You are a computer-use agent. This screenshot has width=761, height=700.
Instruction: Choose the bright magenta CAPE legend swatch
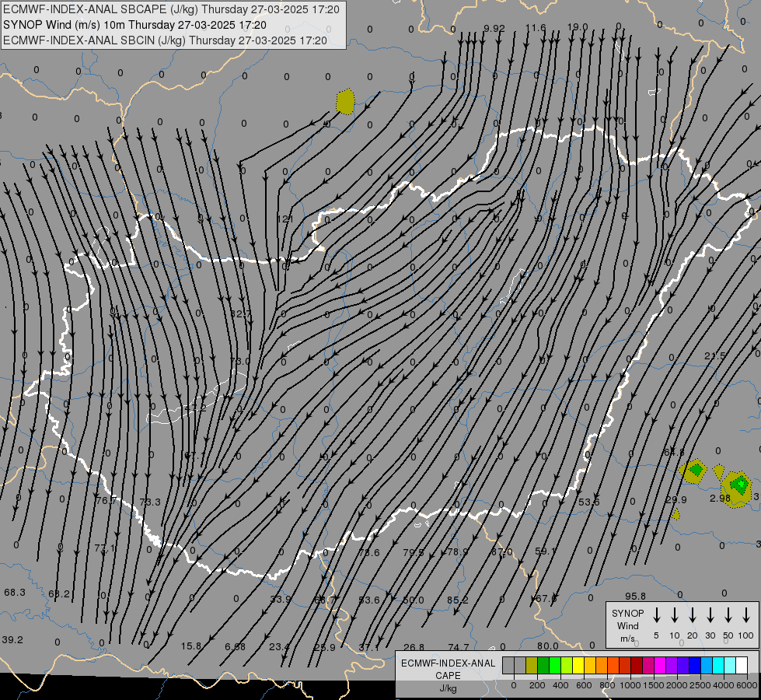click(x=660, y=666)
